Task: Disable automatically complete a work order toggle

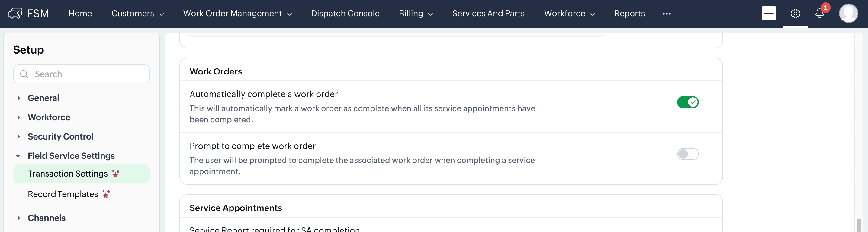Action: [x=688, y=102]
